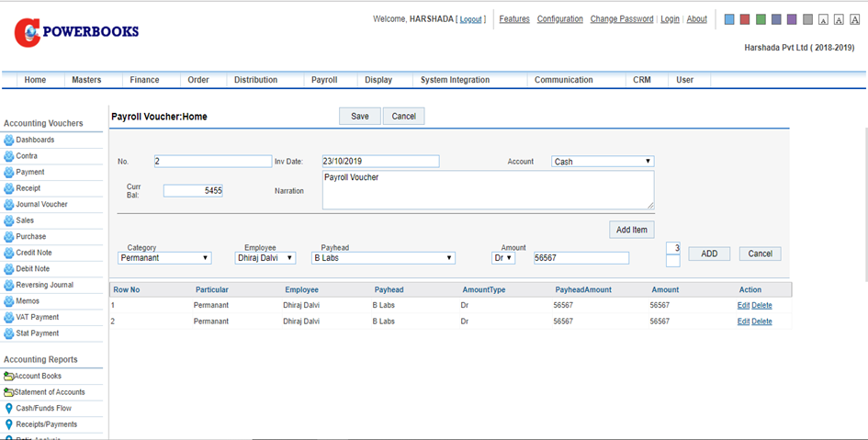Screen dimensions: 868x440
Task: Select the smallest font size icon
Action: click(824, 19)
